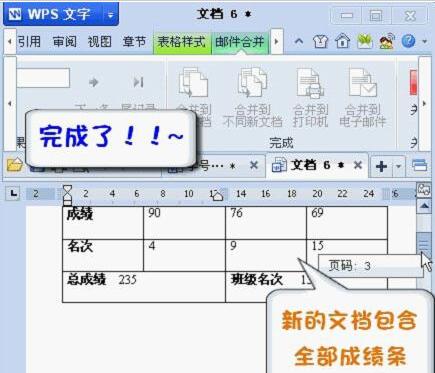Click the cell containing 90

(184, 223)
